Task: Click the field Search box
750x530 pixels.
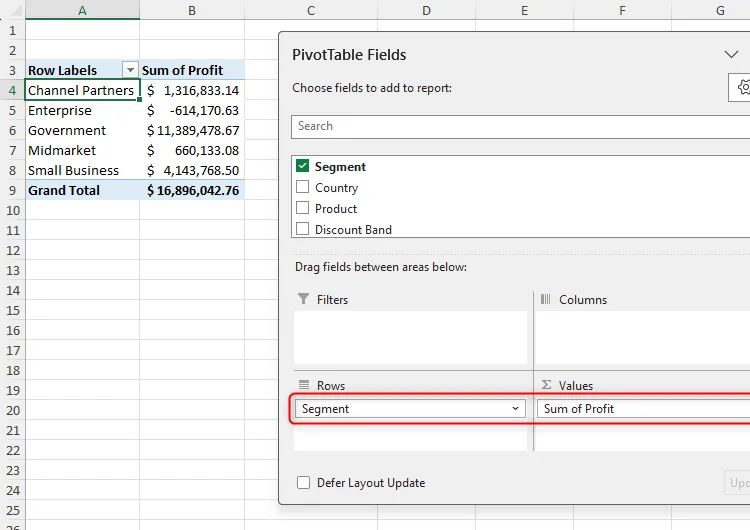Action: 520,126
